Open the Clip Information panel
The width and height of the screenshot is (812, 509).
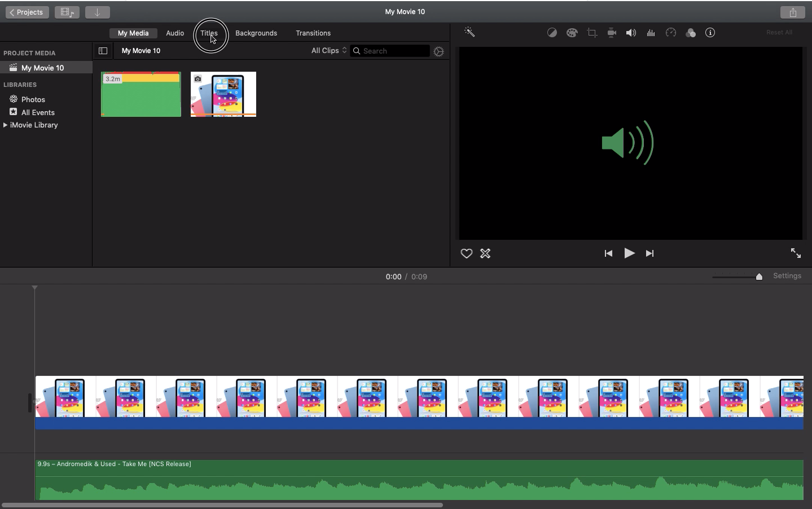coord(710,33)
